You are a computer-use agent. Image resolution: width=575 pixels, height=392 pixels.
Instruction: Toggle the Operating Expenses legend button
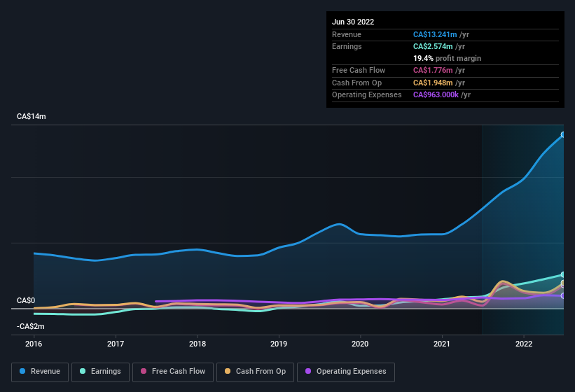click(346, 372)
